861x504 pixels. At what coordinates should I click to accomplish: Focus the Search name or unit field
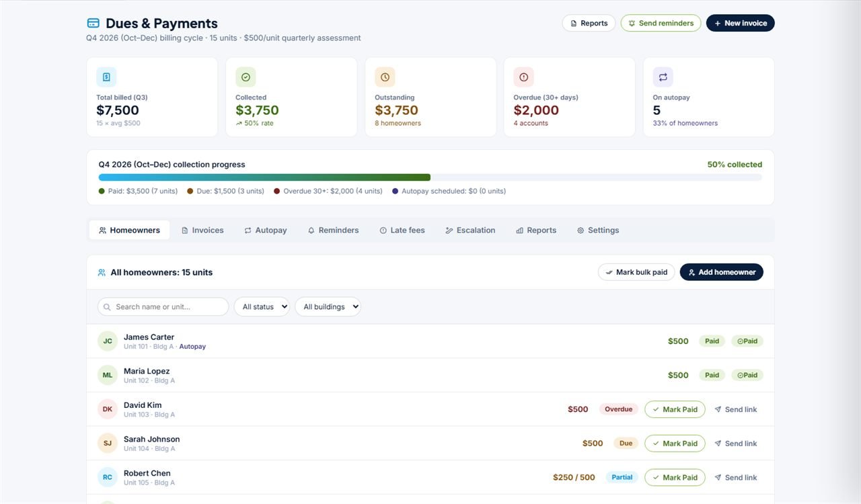pyautogui.click(x=163, y=307)
